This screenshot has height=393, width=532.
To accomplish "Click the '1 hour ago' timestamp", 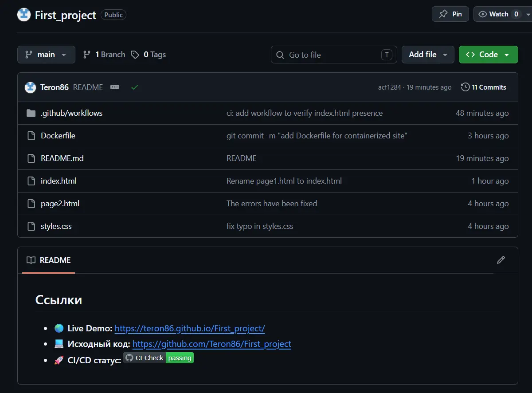I will (490, 181).
